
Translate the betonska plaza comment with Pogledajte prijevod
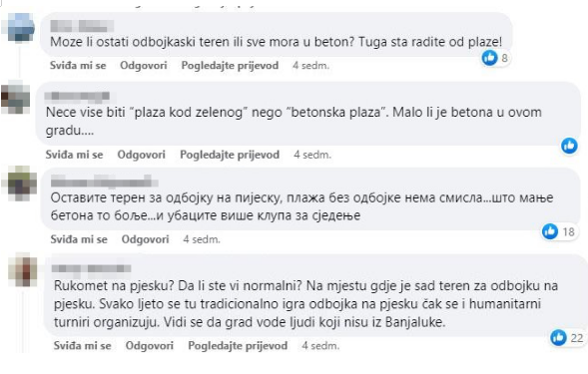pyautogui.click(x=230, y=155)
